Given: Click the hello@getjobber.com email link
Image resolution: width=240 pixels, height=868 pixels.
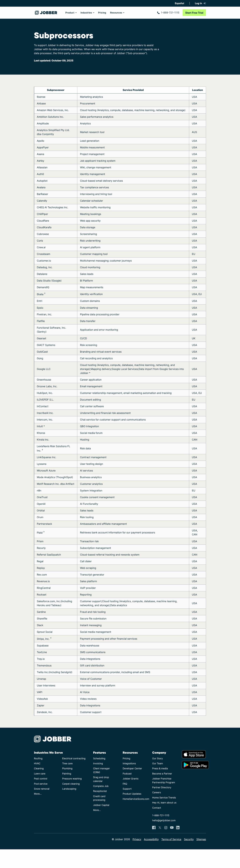Looking at the screenshot, I should coord(164,821).
